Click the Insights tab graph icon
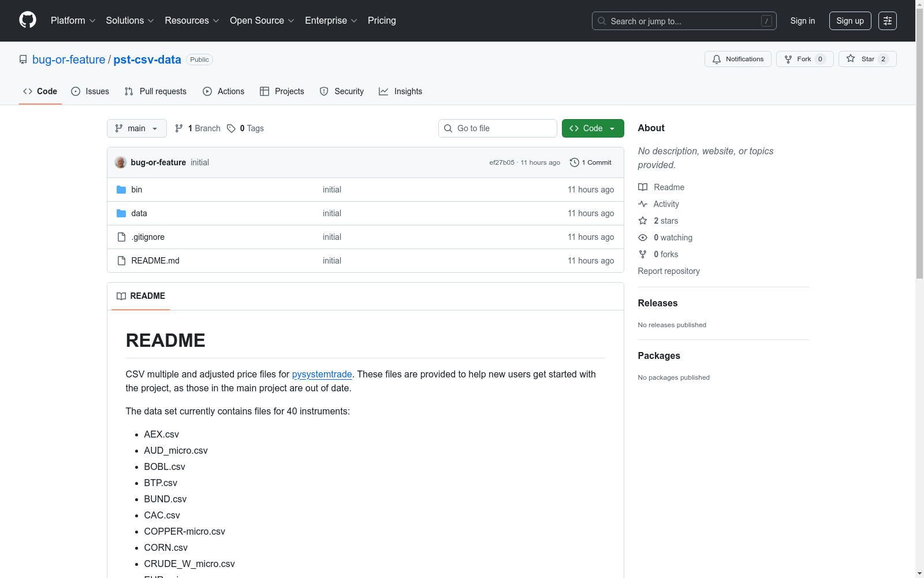 (x=383, y=91)
